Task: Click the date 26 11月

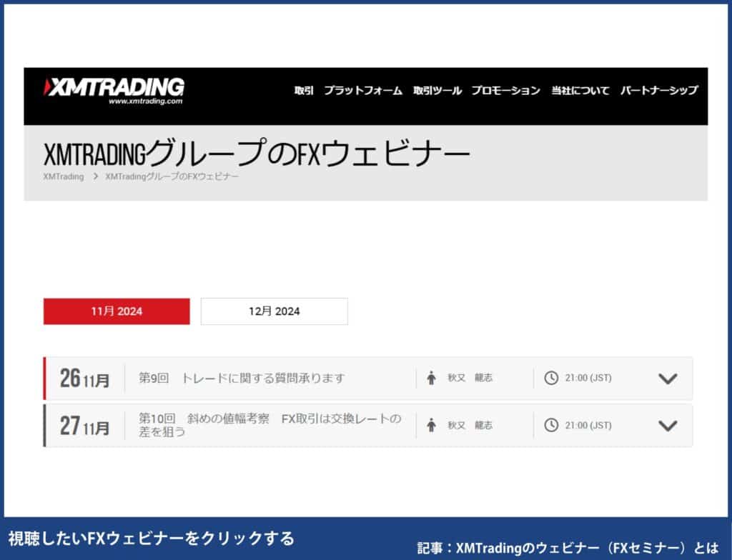Action: pos(84,379)
